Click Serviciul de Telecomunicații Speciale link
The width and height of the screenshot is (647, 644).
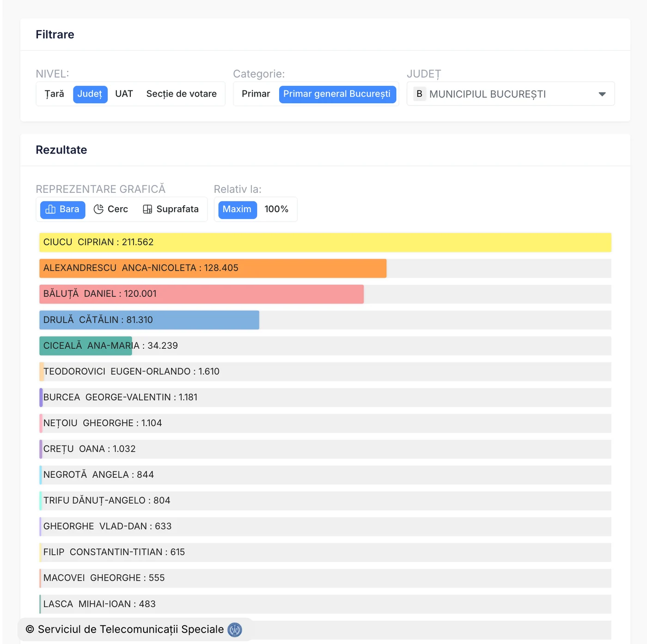coord(130,630)
